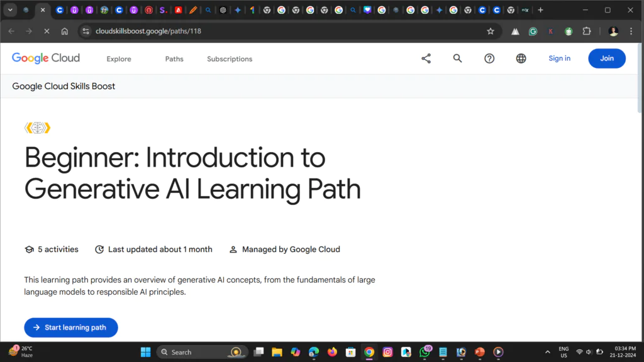Click the share icon in the site header
Image resolution: width=644 pixels, height=362 pixels.
(x=426, y=58)
